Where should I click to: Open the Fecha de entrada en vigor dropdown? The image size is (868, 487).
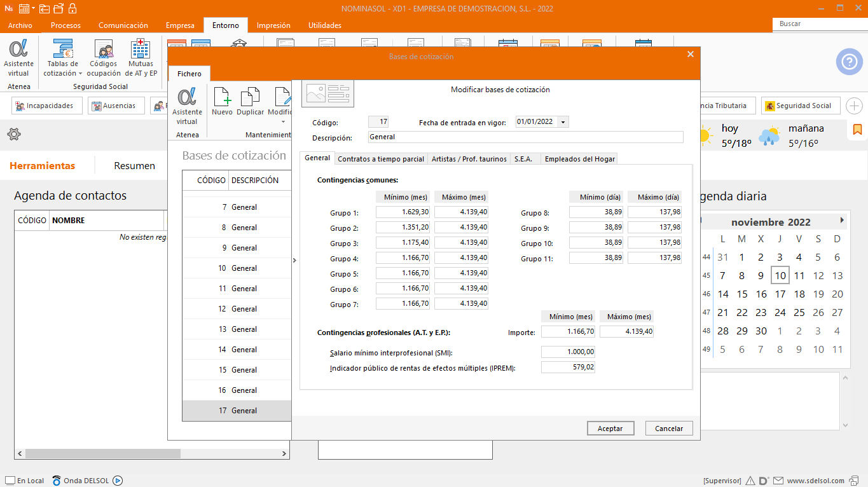point(563,122)
